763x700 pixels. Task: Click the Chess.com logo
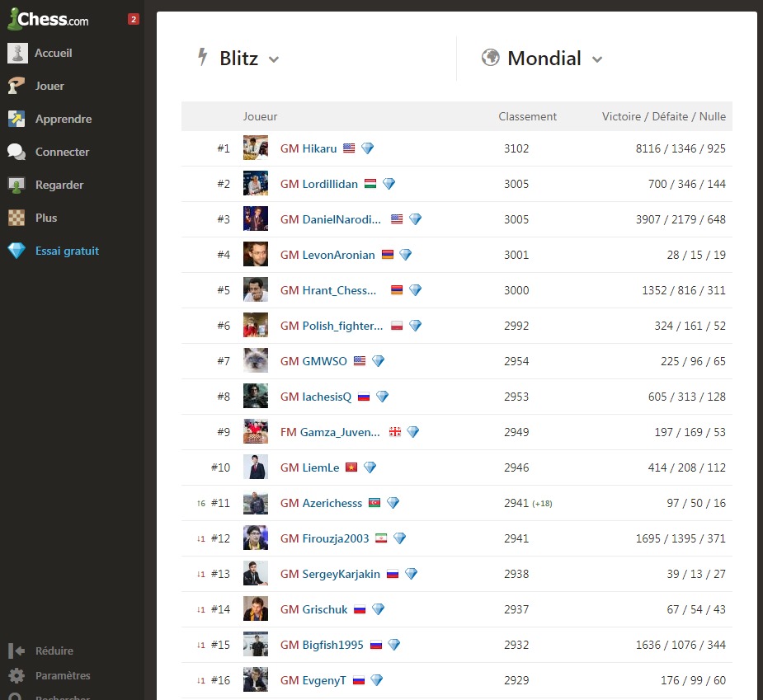pos(48,19)
